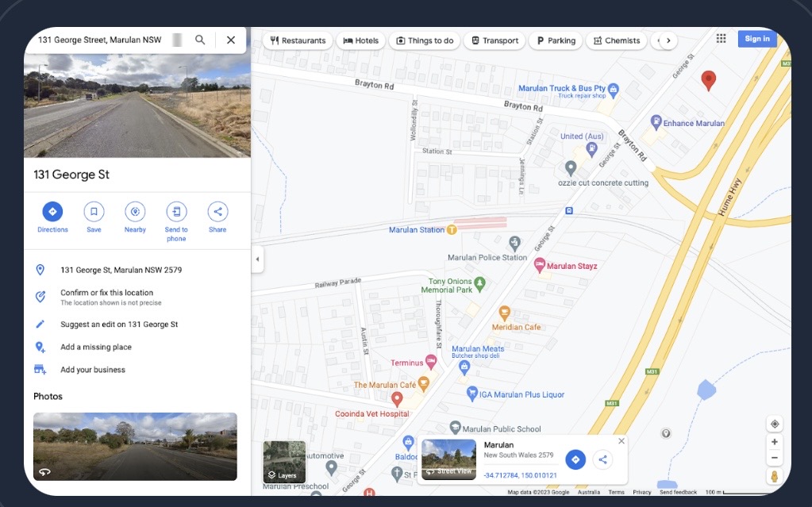Open Nearby places search
This screenshot has width=812, height=507.
[x=135, y=212]
